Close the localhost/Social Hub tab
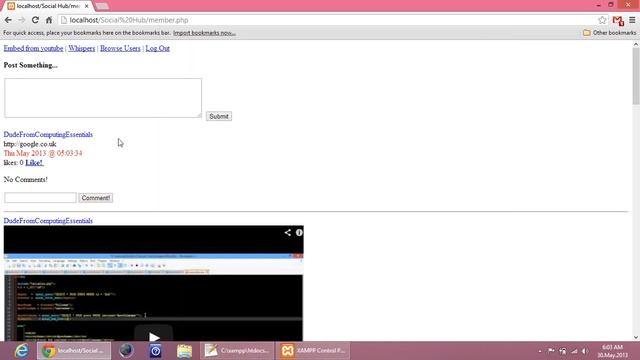Image resolution: width=640 pixels, height=360 pixels. (87, 6)
